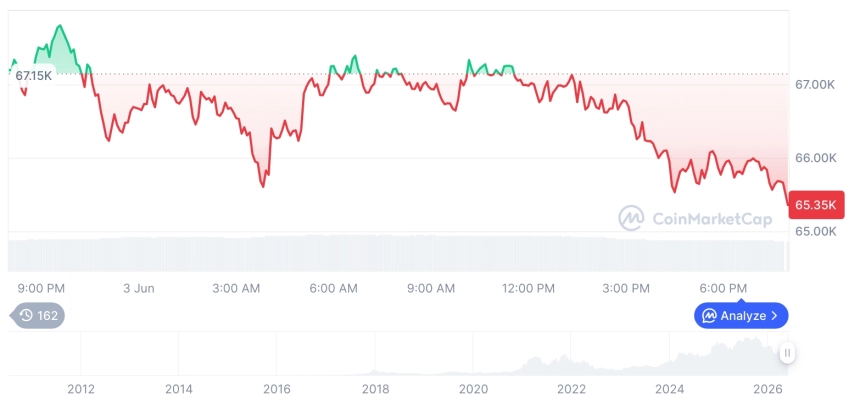The width and height of the screenshot is (860, 401).
Task: Click the 66.00K price axis label
Action: click(816, 158)
